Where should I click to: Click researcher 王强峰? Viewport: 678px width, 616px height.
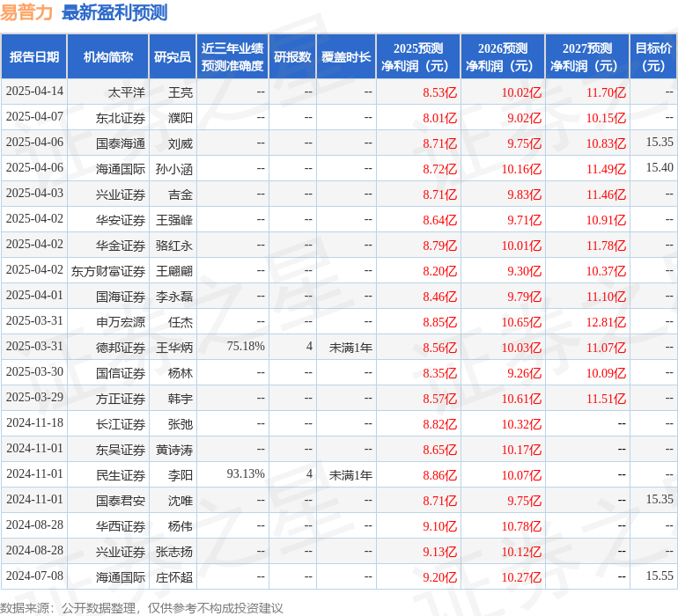pos(174,220)
